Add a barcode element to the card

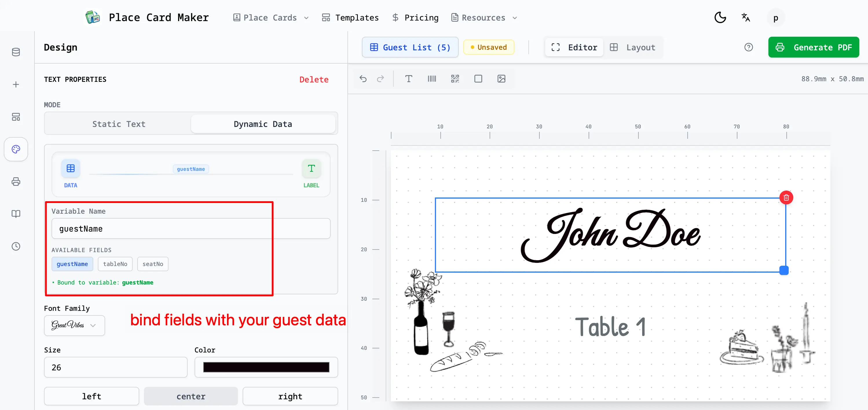tap(432, 79)
